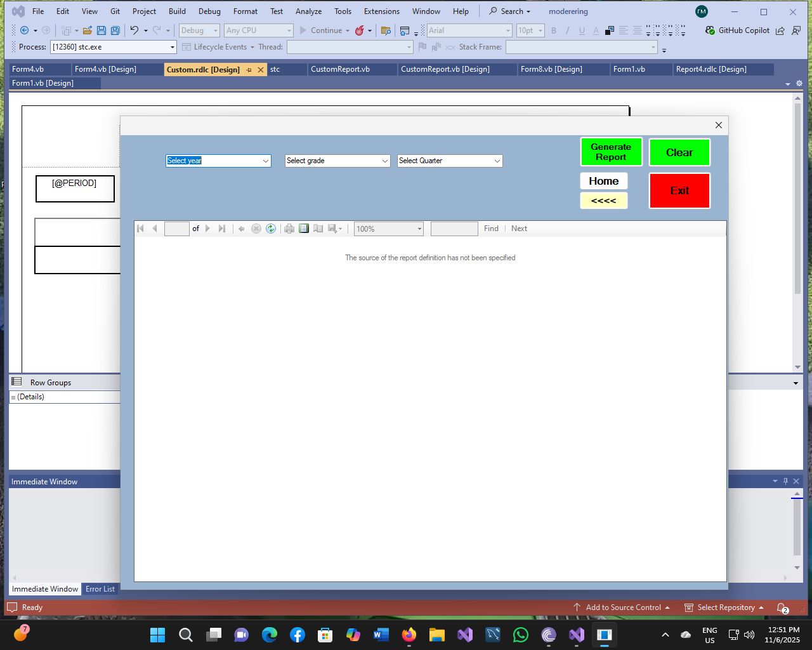Click the Refresh icon in the report viewer toolbar
This screenshot has width=812, height=650.
point(271,229)
